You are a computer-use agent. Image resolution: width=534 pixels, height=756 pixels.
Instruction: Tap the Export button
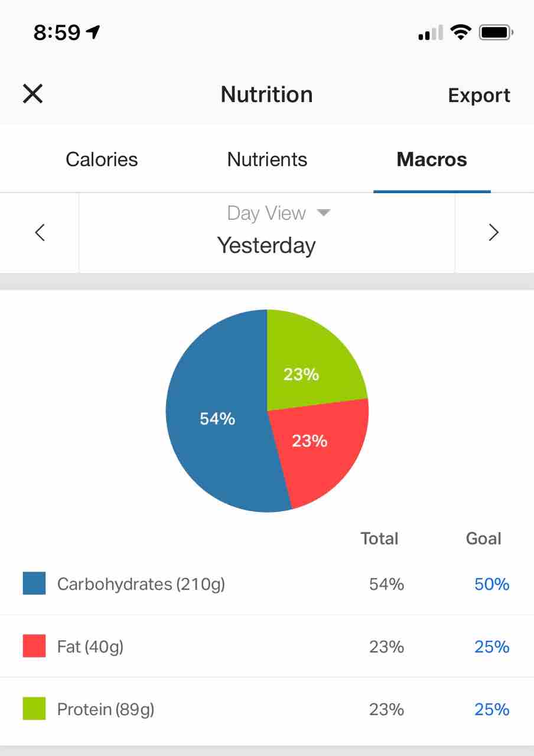pos(479,95)
